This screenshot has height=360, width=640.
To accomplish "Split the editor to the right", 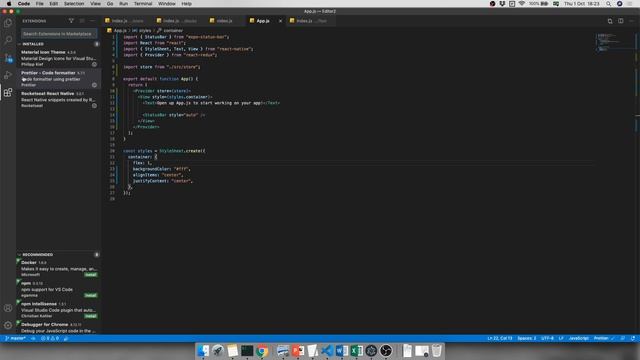I will (x=620, y=21).
